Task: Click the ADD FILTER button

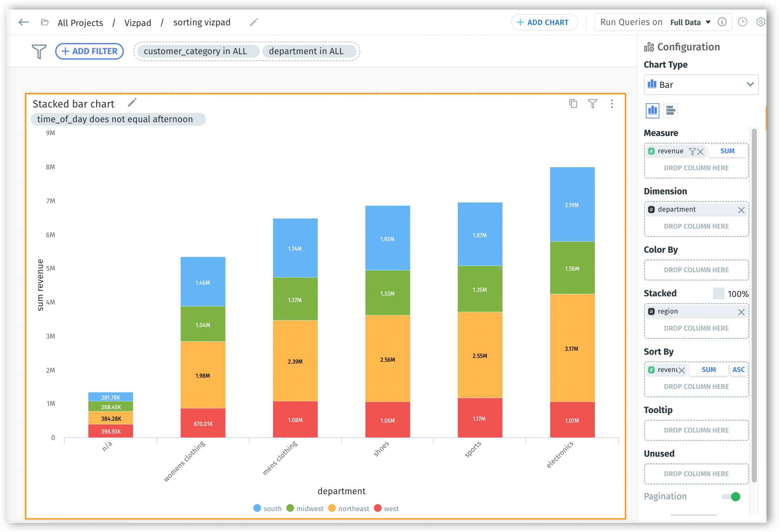Action: (x=90, y=51)
